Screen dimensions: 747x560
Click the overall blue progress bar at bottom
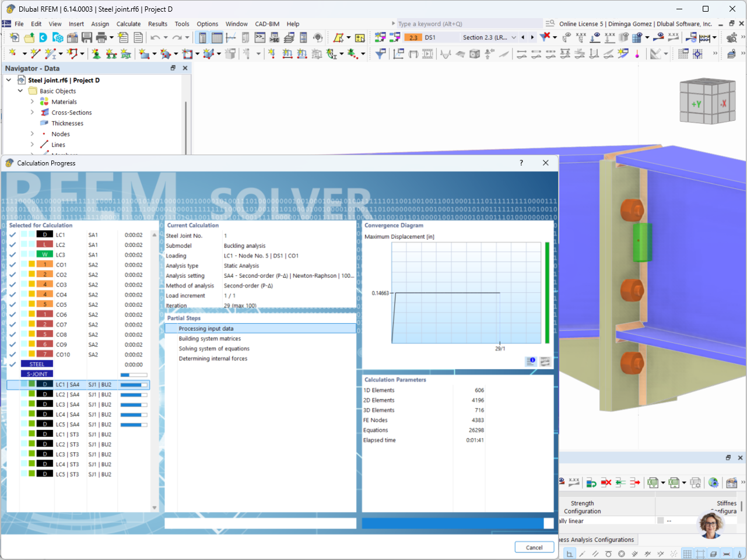click(x=458, y=523)
